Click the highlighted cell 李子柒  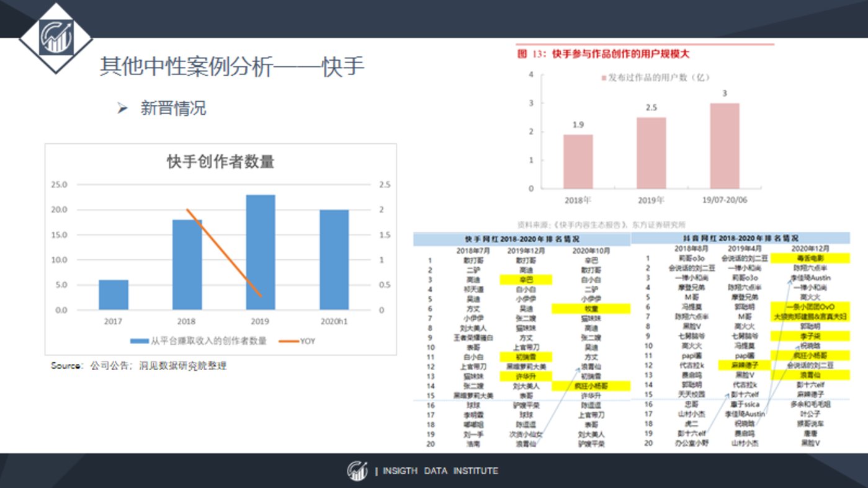pyautogui.click(x=810, y=336)
